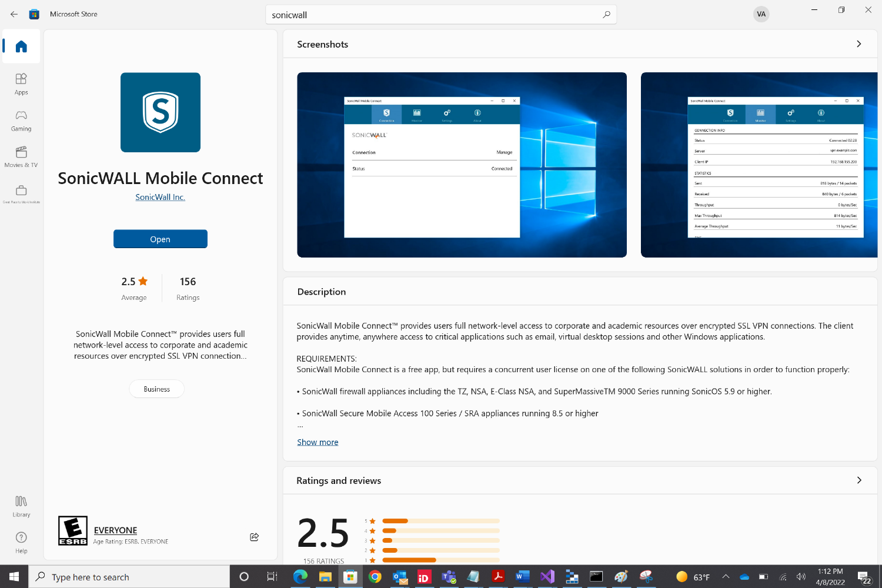This screenshot has height=588, width=882.
Task: Click the search box containing sonicwall
Action: point(435,15)
